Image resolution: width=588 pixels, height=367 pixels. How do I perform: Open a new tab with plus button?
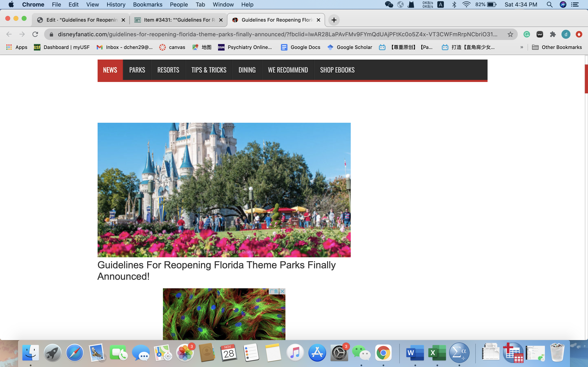pos(334,20)
